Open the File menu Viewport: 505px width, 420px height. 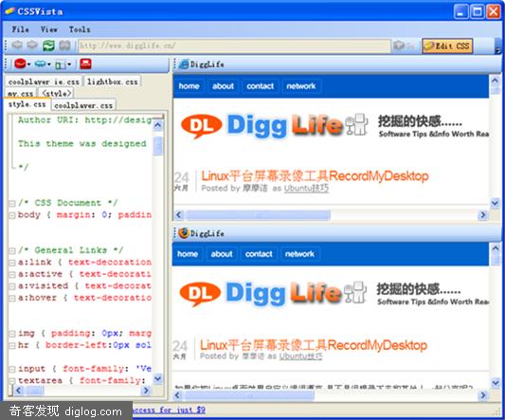(x=21, y=29)
